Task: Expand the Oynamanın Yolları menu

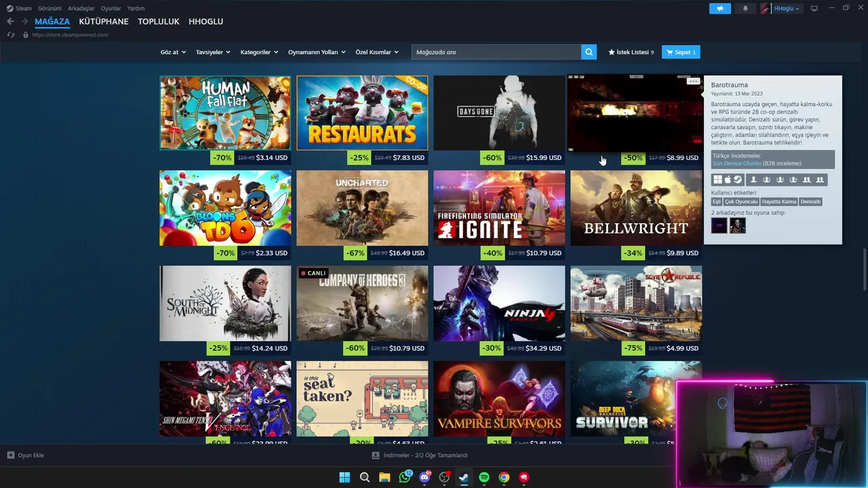Action: [317, 52]
